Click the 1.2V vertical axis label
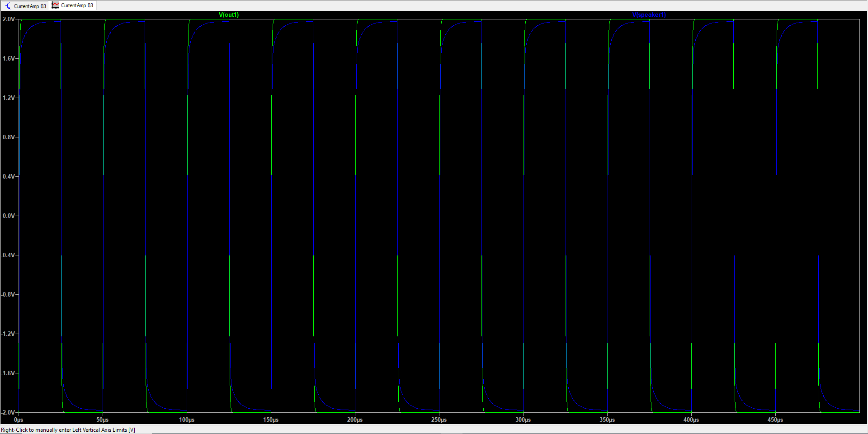The image size is (868, 434). click(9, 98)
